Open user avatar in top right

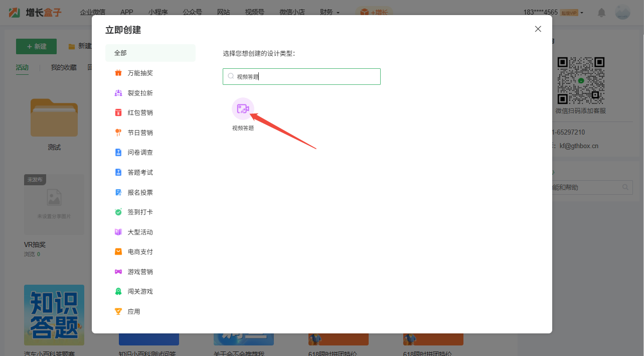622,12
